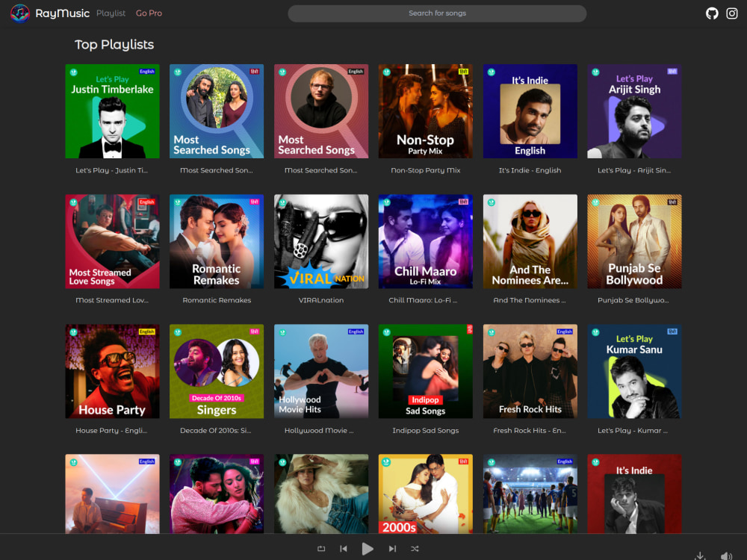Viewport: 747px width, 560px height.
Task: Open the Hindi Most Searched Songs cover
Action: click(x=217, y=111)
